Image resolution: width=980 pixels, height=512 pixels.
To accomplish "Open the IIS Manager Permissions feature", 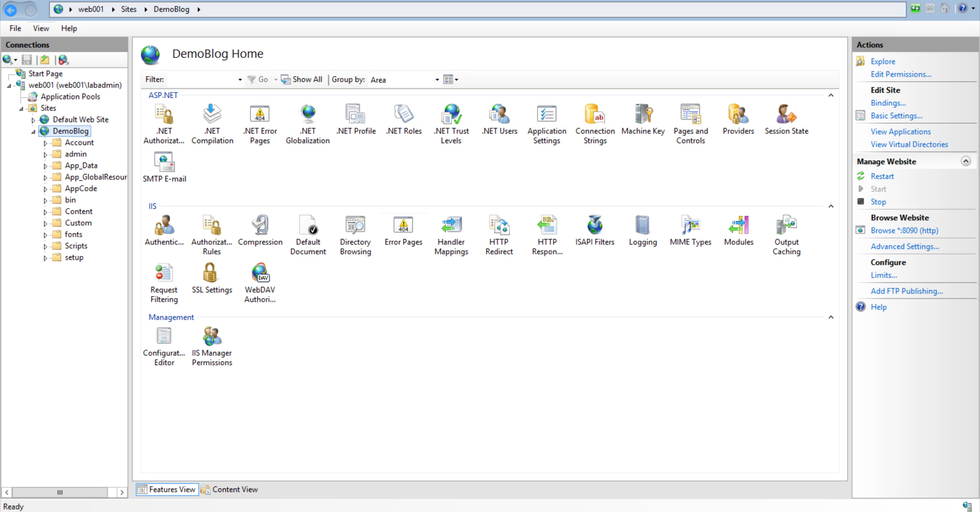I will point(212,346).
